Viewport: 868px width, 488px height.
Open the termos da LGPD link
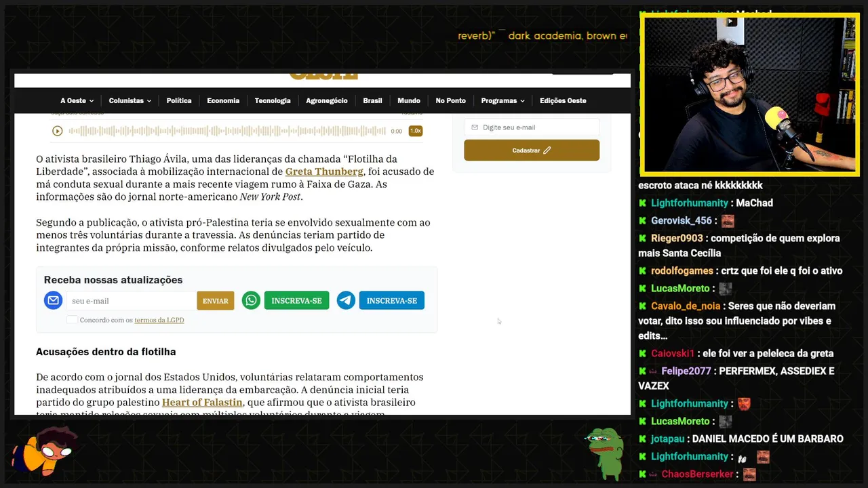pos(159,320)
